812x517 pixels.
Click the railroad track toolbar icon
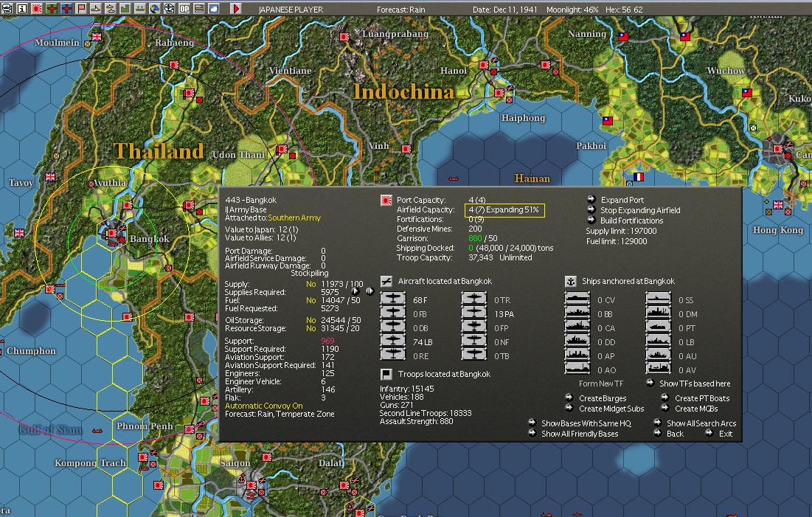pyautogui.click(x=199, y=8)
